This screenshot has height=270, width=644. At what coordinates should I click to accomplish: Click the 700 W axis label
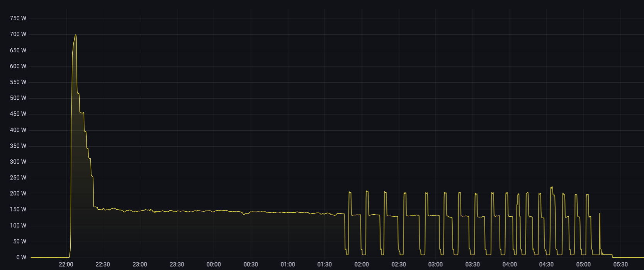click(x=18, y=34)
